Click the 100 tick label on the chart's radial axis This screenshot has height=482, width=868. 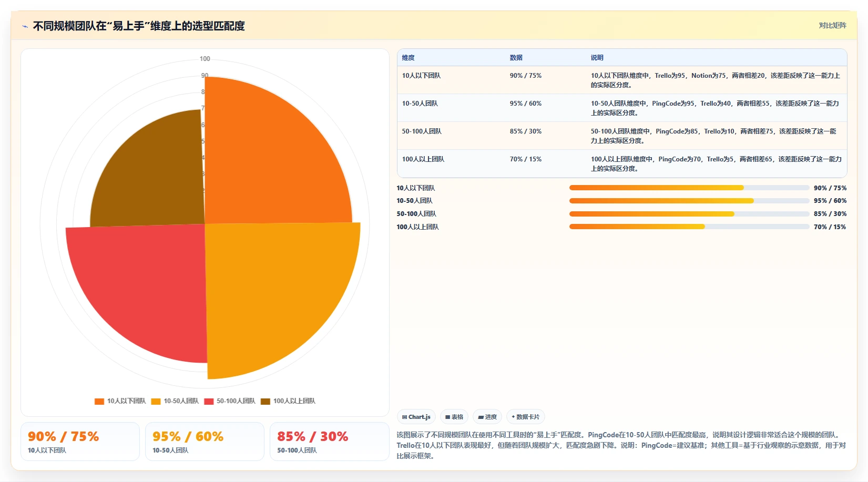pos(205,59)
